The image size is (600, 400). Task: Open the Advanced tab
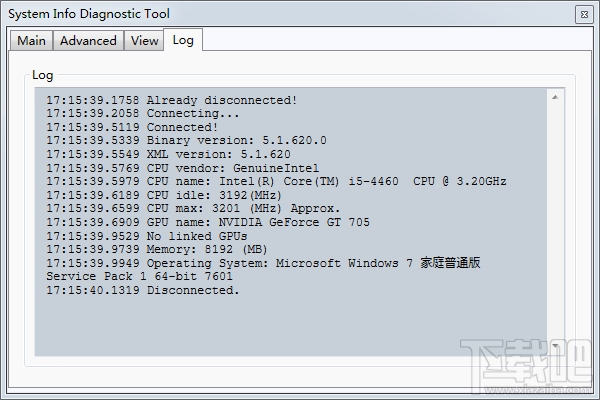coord(88,41)
